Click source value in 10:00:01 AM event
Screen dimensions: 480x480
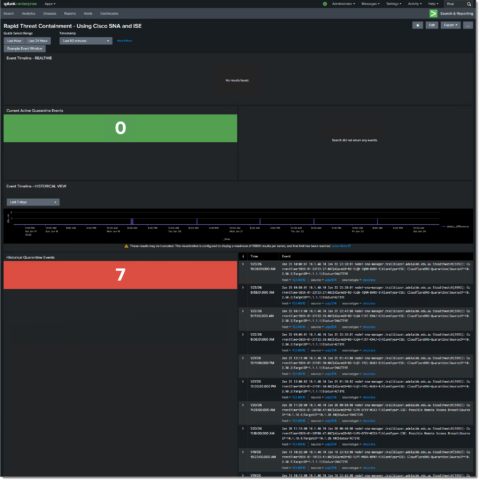tap(331, 280)
